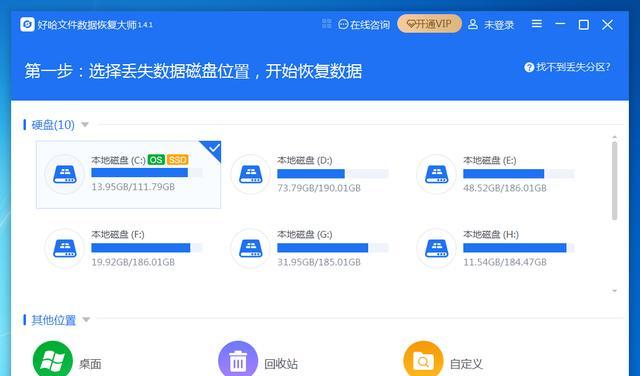
Task: Select the purple 回收站 recycle bin icon
Action: coord(238,359)
